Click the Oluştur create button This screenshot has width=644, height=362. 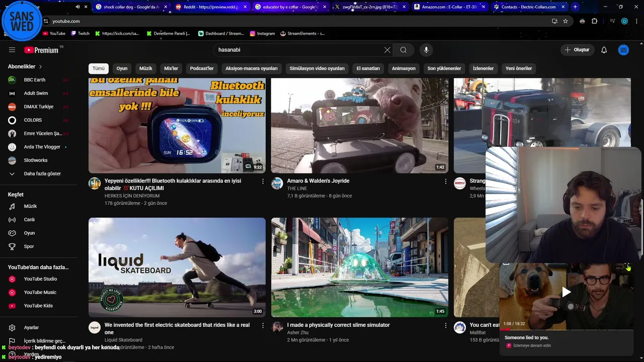[577, 50]
